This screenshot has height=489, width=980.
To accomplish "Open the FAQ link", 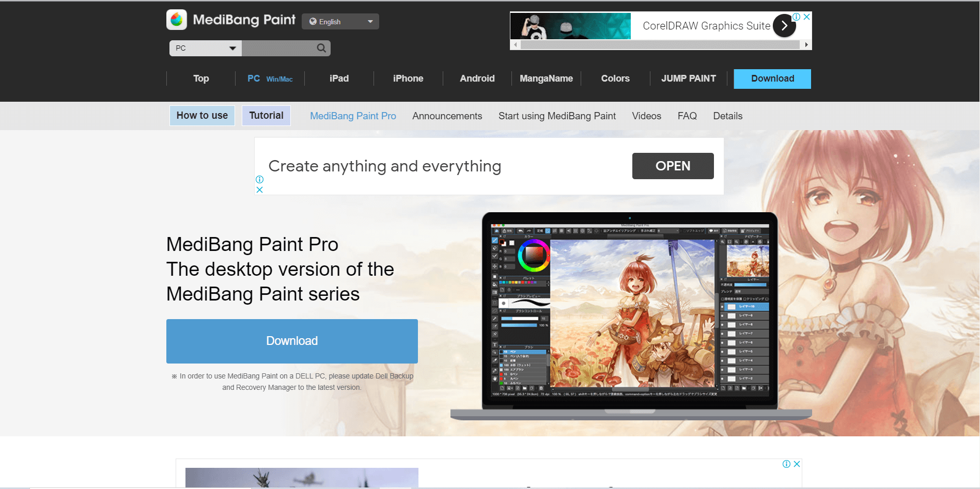I will (x=687, y=116).
